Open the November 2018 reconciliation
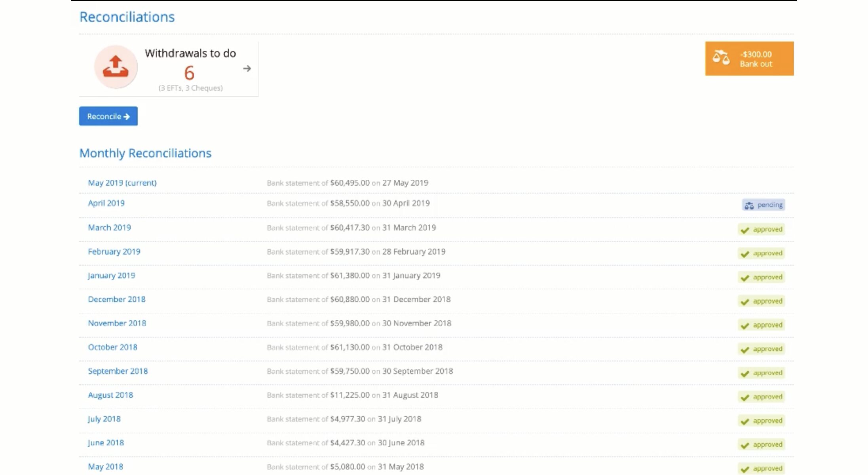Viewport: 868px width, 475px height. tap(117, 323)
